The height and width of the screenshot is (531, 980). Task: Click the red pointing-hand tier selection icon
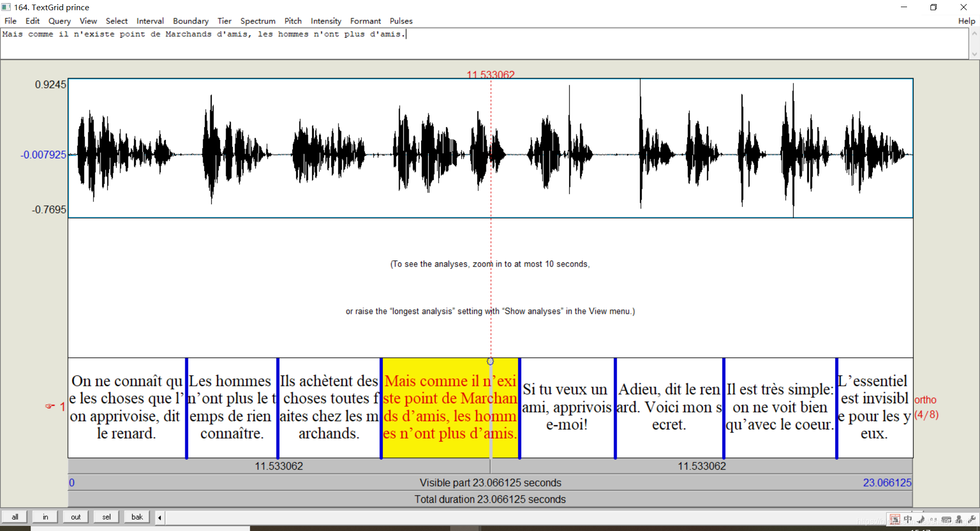click(x=50, y=406)
